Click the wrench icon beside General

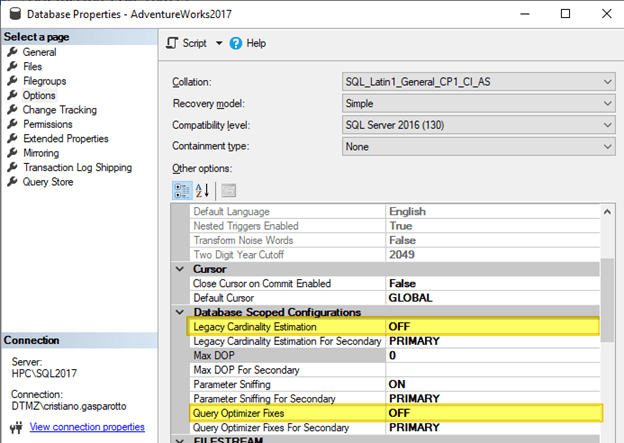pyautogui.click(x=12, y=52)
